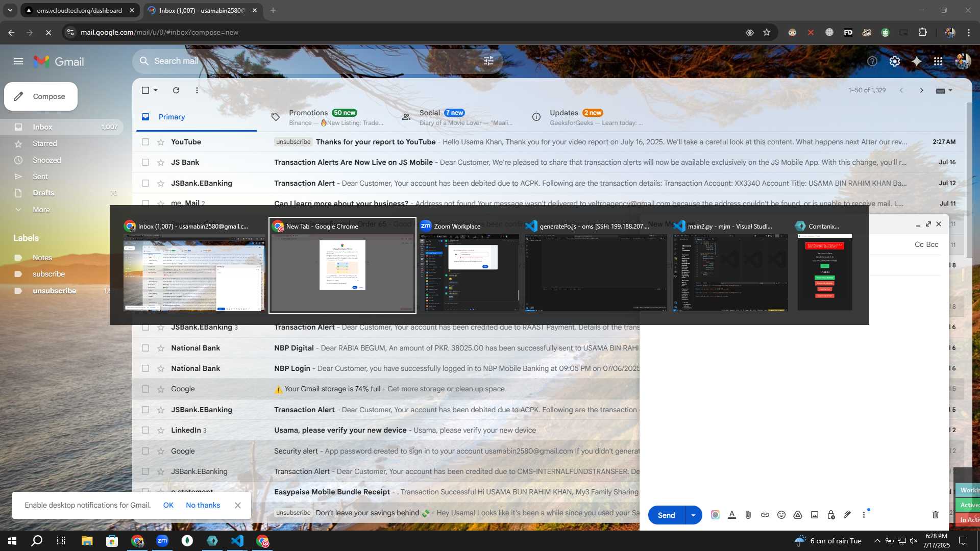Star the LinkedIn verify device email

161,430
